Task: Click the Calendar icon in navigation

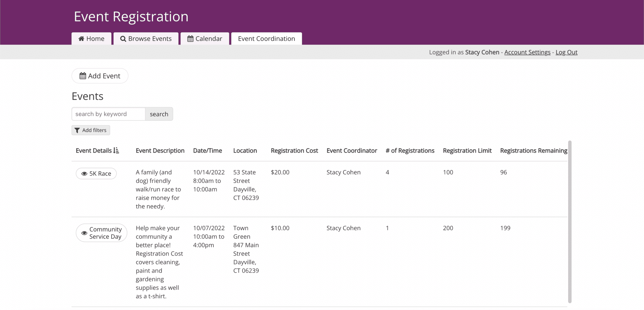Action: pyautogui.click(x=190, y=38)
